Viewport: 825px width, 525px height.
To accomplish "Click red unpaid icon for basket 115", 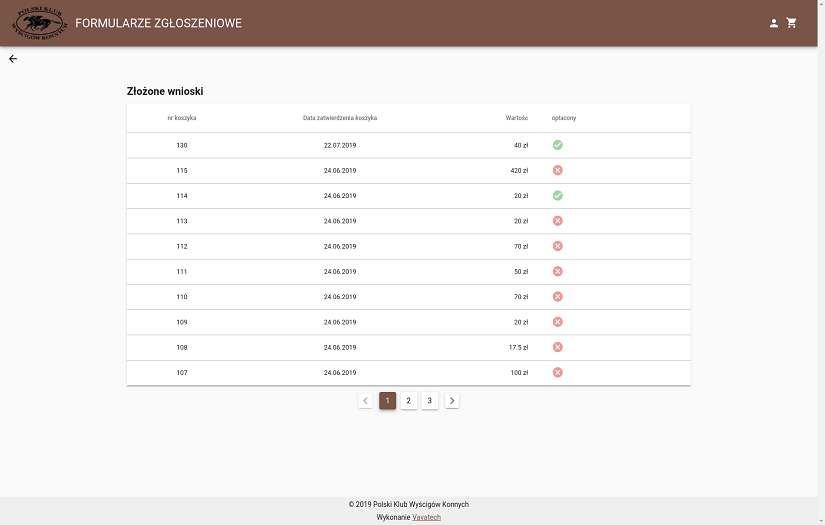I will 558,170.
